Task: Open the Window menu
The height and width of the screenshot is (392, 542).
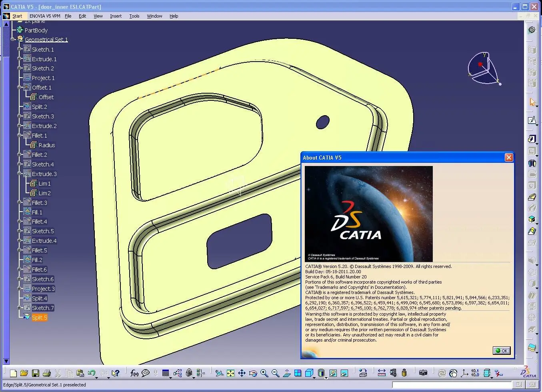Action: tap(154, 16)
